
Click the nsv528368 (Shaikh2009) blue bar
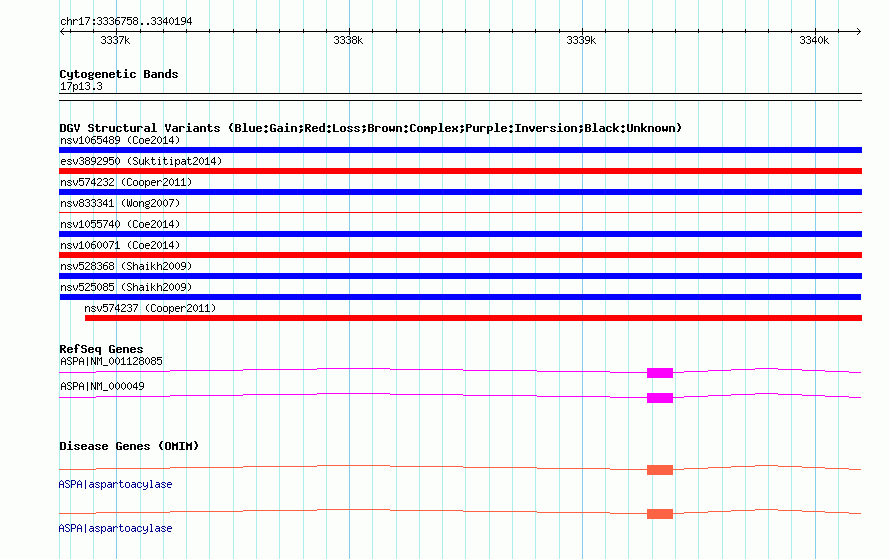click(x=460, y=276)
